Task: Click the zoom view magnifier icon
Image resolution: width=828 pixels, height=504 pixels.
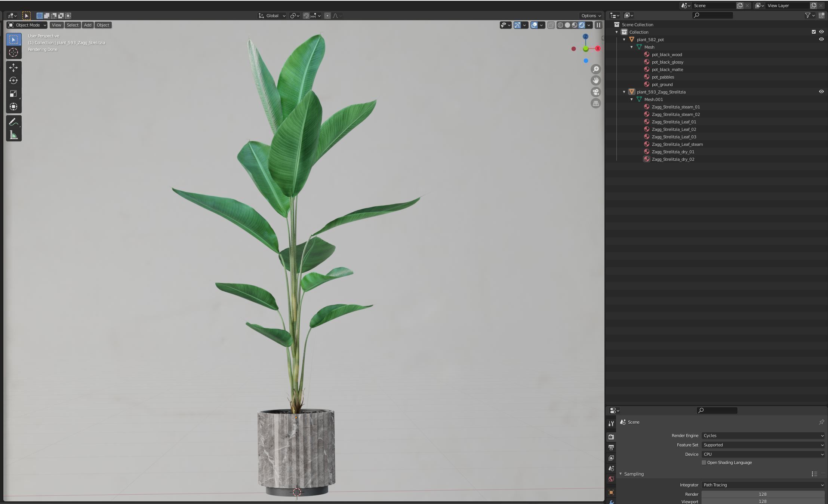Action: tap(596, 69)
